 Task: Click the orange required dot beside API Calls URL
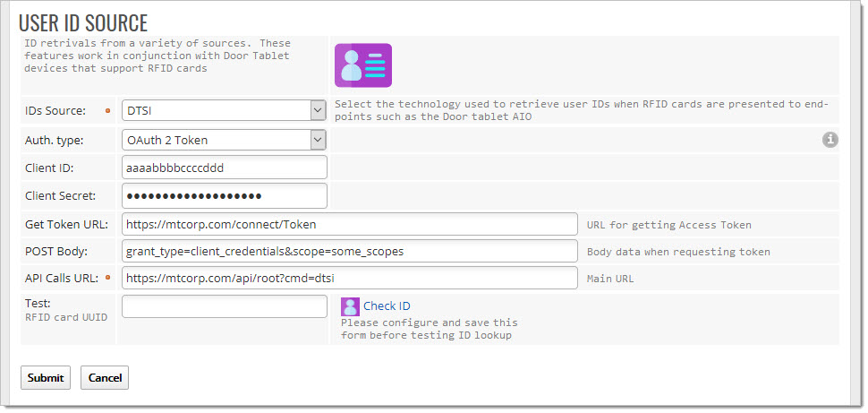coord(108,278)
